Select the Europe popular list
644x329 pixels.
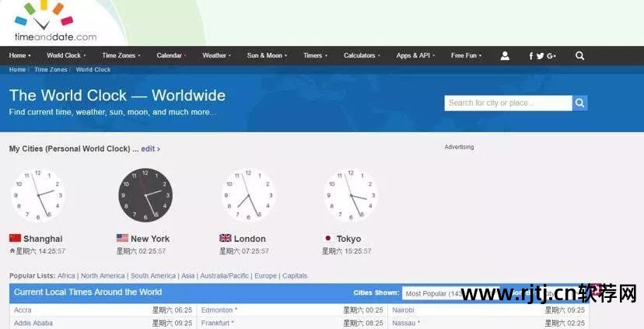pos(265,276)
